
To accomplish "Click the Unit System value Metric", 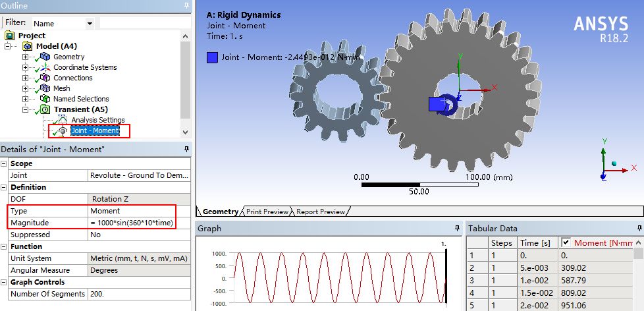I will (x=139, y=258).
